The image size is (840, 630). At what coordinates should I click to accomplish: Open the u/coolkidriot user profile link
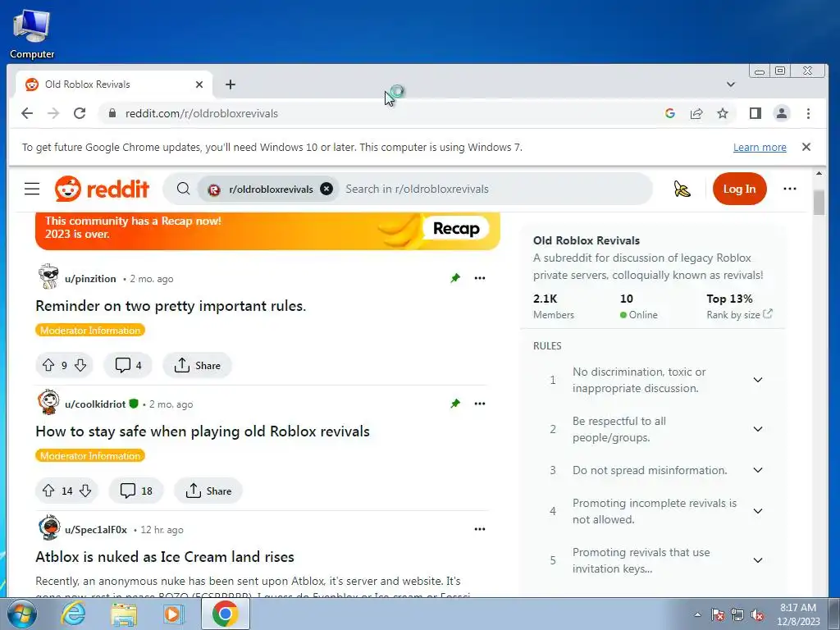[x=95, y=404]
